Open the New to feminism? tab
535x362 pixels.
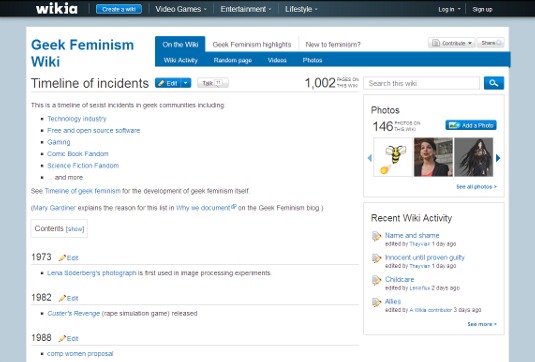tap(333, 45)
